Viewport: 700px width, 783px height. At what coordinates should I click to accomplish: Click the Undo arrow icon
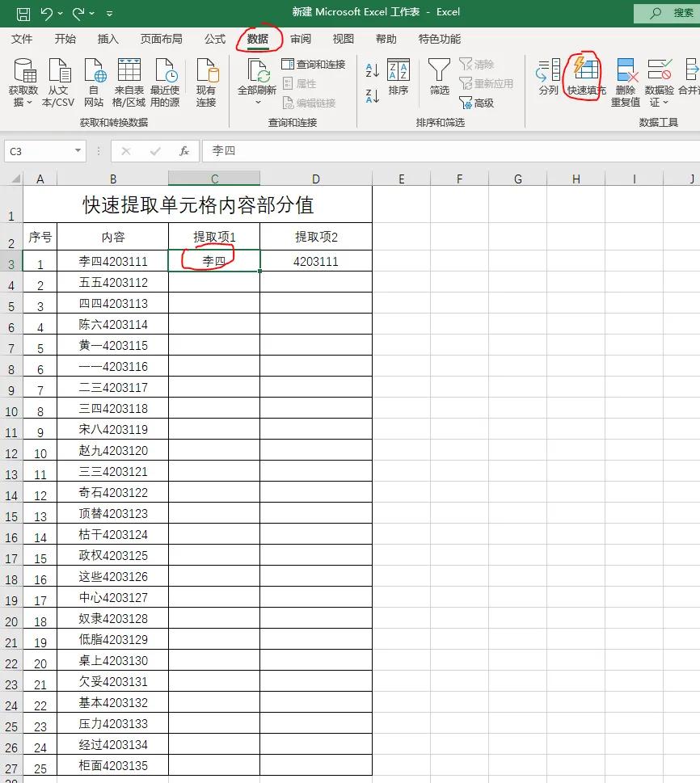click(x=46, y=14)
